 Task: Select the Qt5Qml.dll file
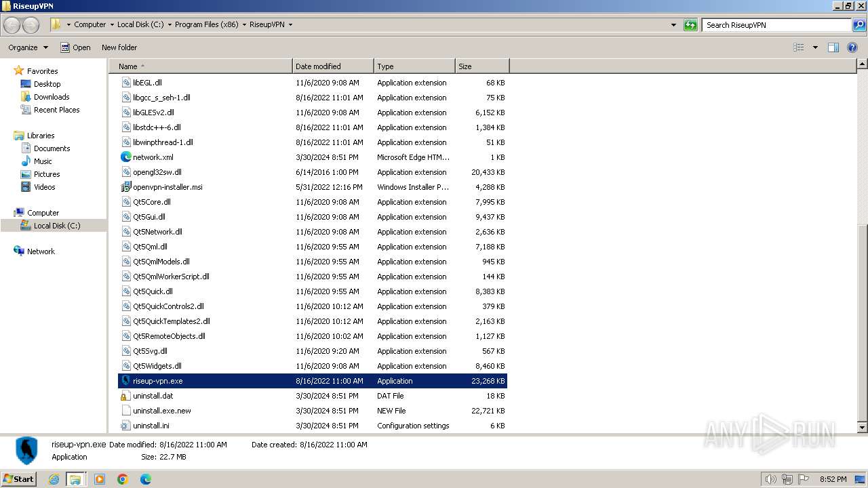[x=150, y=247]
